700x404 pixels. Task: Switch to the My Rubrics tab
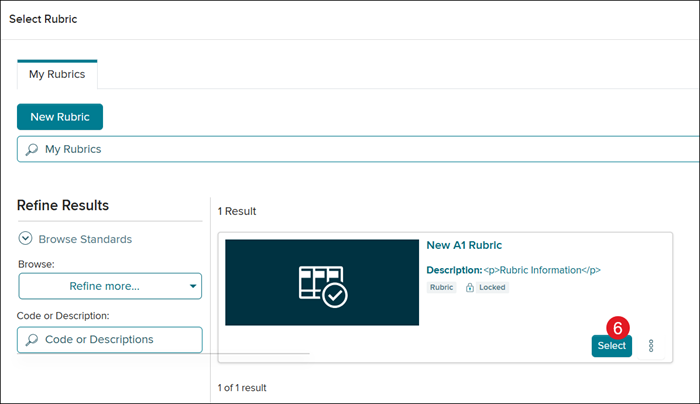(x=57, y=74)
